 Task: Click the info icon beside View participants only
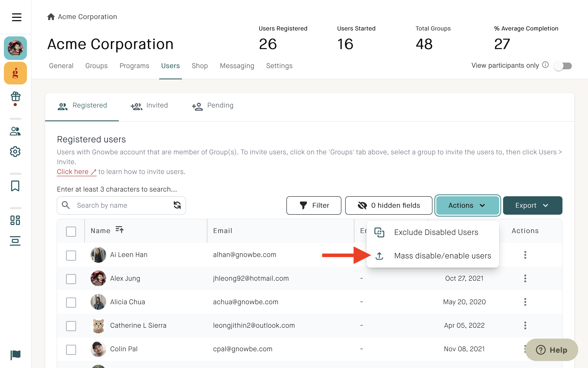546,65
